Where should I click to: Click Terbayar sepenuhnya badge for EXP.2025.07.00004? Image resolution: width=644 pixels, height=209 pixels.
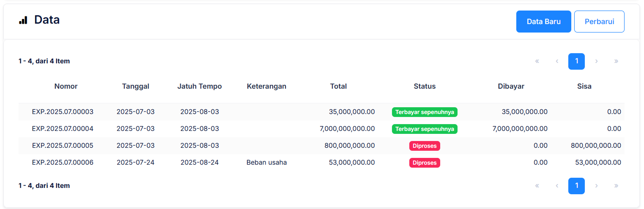tap(425, 129)
